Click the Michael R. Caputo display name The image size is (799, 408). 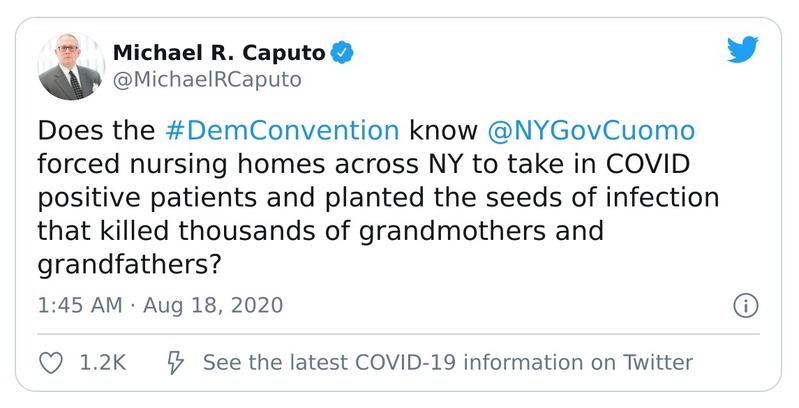coord(219,52)
